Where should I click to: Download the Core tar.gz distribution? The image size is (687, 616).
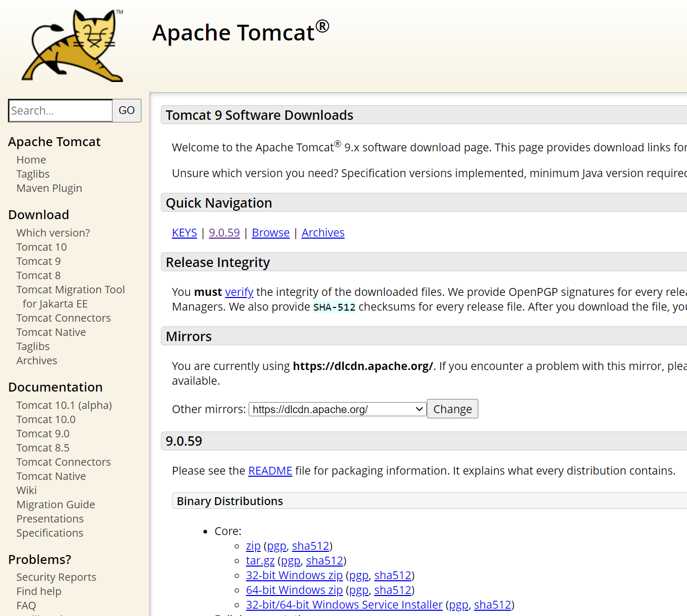260,561
